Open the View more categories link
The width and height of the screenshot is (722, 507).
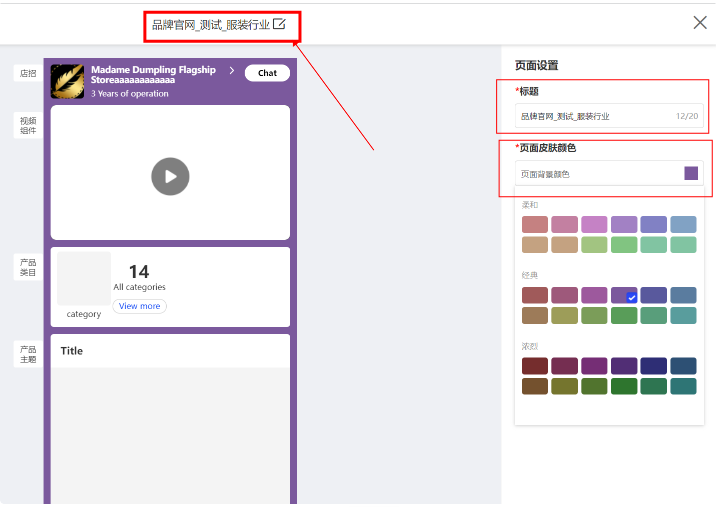[x=139, y=306]
